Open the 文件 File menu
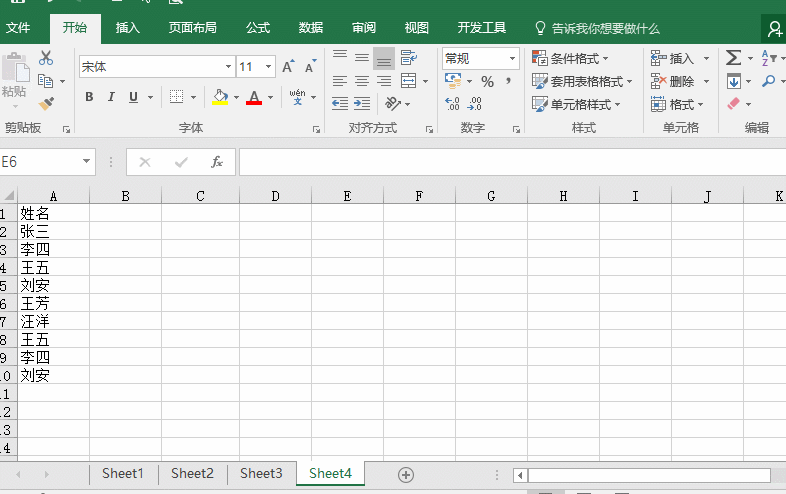The image size is (786, 494). point(18,28)
